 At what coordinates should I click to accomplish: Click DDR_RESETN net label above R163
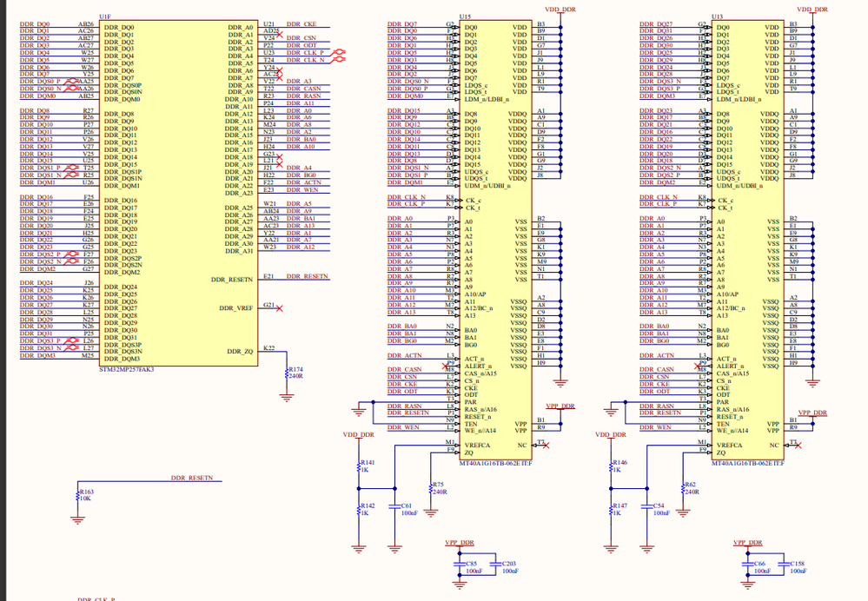[x=191, y=478]
